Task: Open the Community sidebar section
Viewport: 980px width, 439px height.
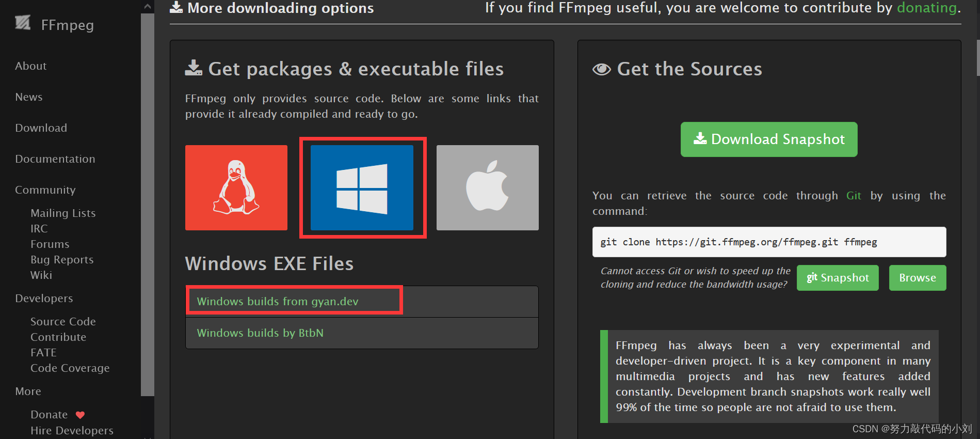Action: coord(45,190)
